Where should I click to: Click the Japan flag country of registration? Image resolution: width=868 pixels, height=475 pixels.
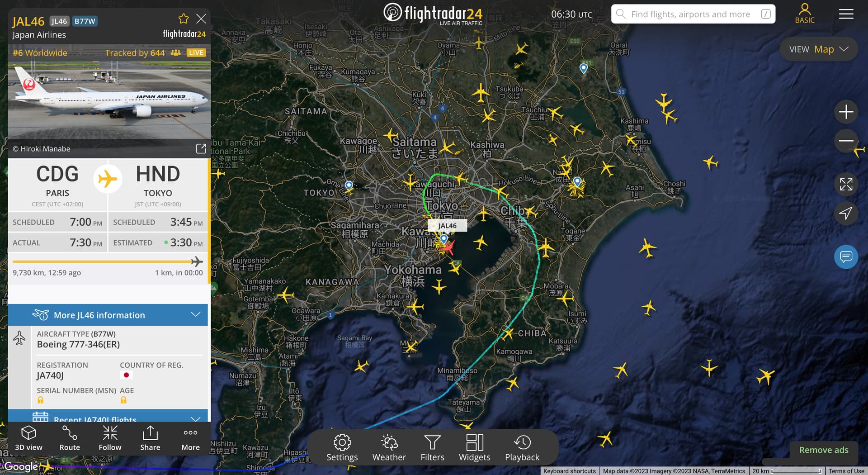(x=126, y=375)
